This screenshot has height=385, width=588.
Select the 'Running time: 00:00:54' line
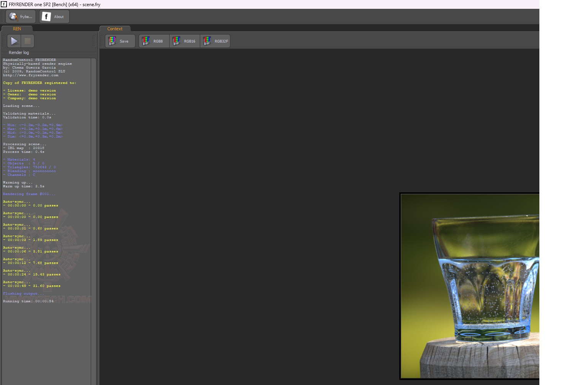pyautogui.click(x=28, y=301)
